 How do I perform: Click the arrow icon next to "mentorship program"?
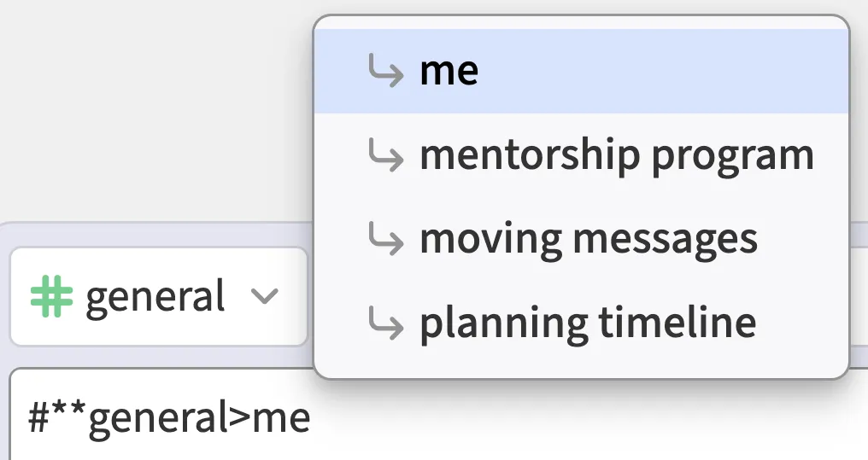(384, 155)
